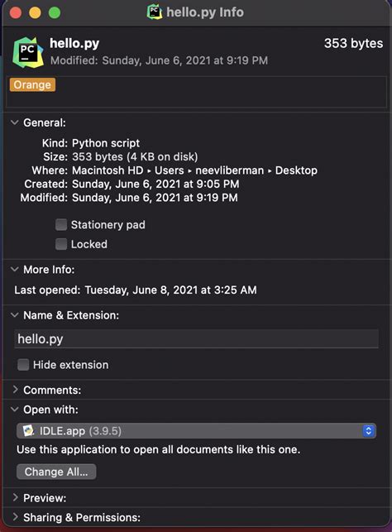Click the small PyCharm icon in the title bar
Image resolution: width=392 pixels, height=532 pixels.
pyautogui.click(x=155, y=12)
